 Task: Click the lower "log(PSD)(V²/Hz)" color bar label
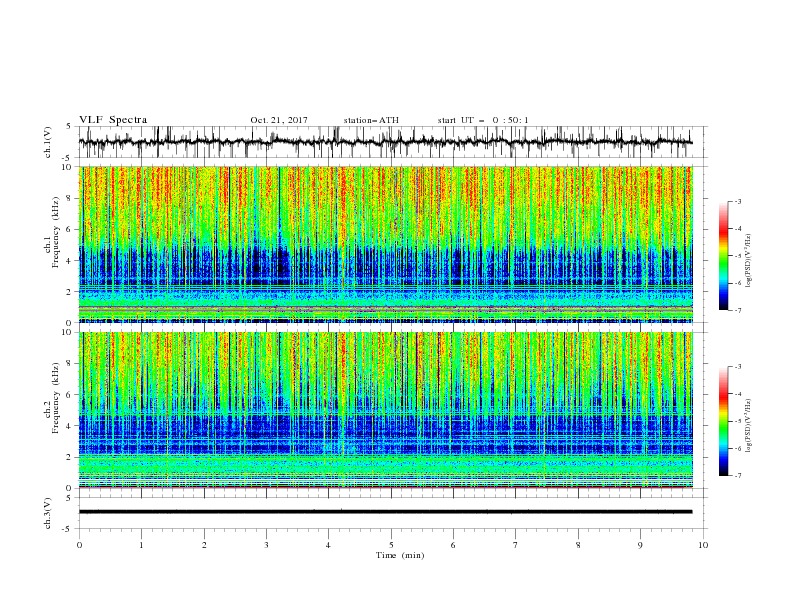pyautogui.click(x=748, y=425)
